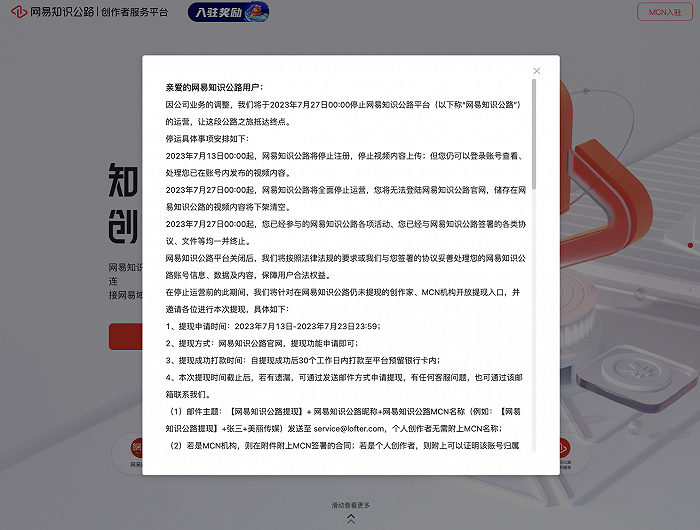Click the MCN入驻 button

tap(665, 12)
